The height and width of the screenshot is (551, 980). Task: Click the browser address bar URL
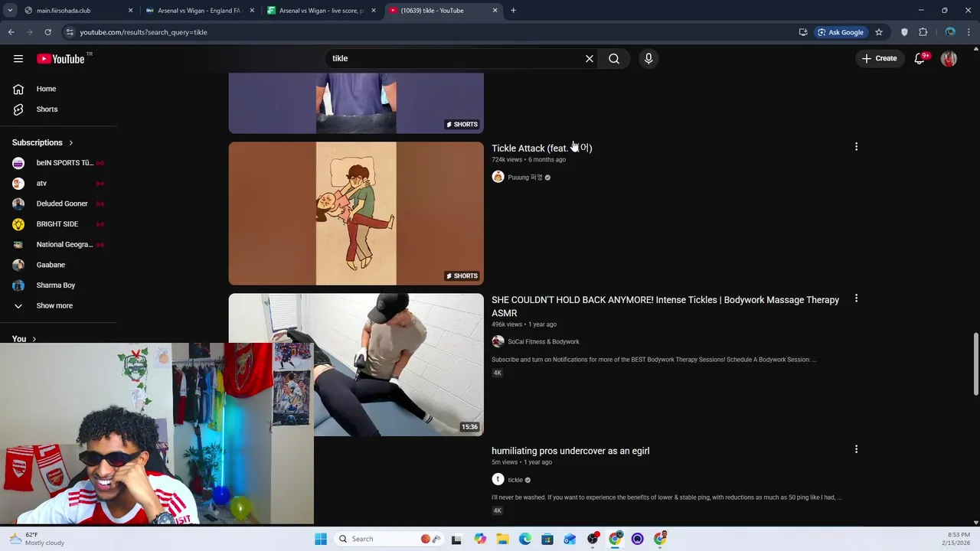click(x=143, y=32)
